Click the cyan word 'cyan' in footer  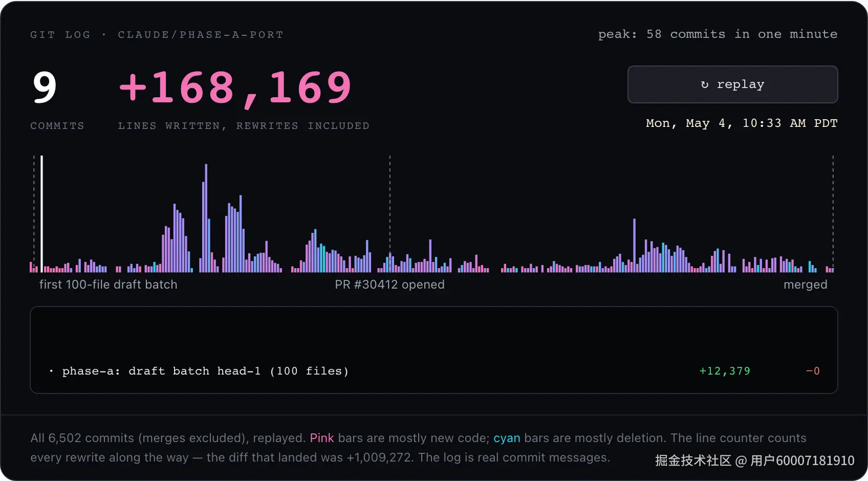507,438
